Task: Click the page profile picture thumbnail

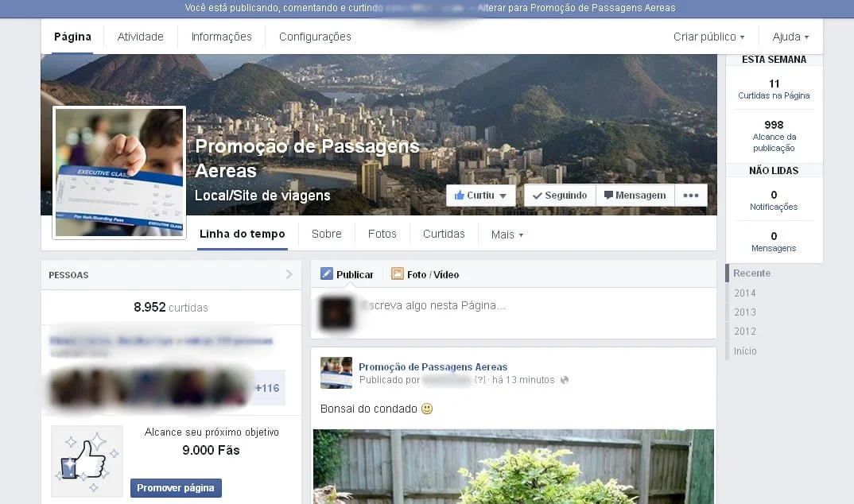Action: click(119, 173)
